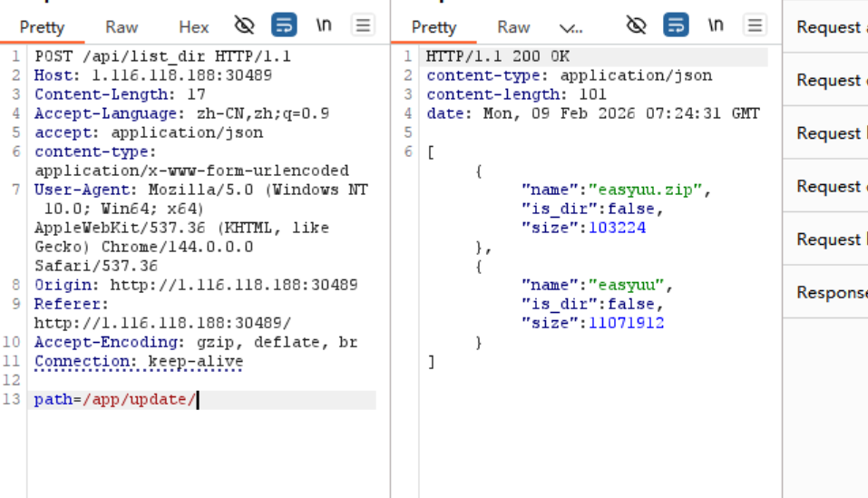Select response Pretty tab
The height and width of the screenshot is (498, 868).
click(434, 27)
